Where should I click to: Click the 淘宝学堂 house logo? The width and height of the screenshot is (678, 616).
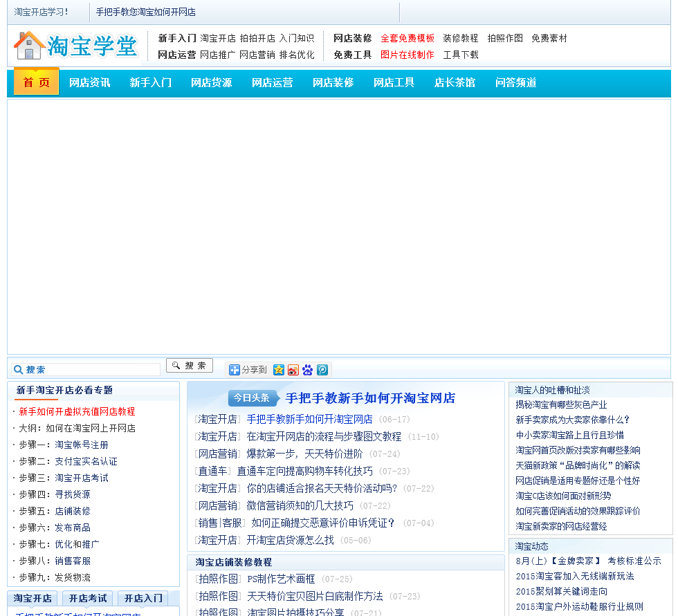[76, 46]
